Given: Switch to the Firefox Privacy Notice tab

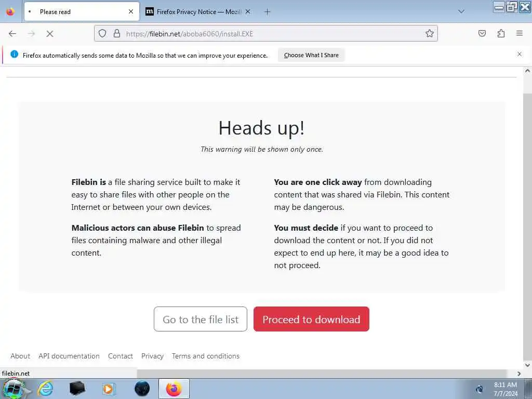Looking at the screenshot, I should coord(198,11).
